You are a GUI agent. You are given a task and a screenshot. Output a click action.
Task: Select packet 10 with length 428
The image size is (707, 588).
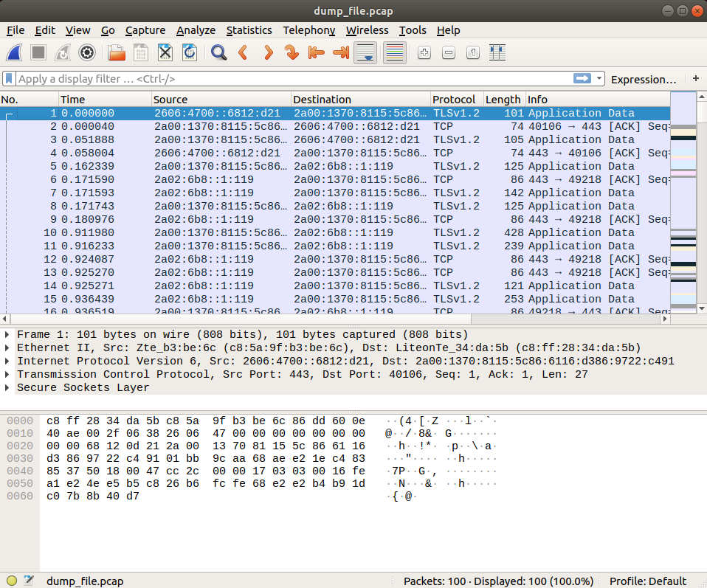pos(335,232)
